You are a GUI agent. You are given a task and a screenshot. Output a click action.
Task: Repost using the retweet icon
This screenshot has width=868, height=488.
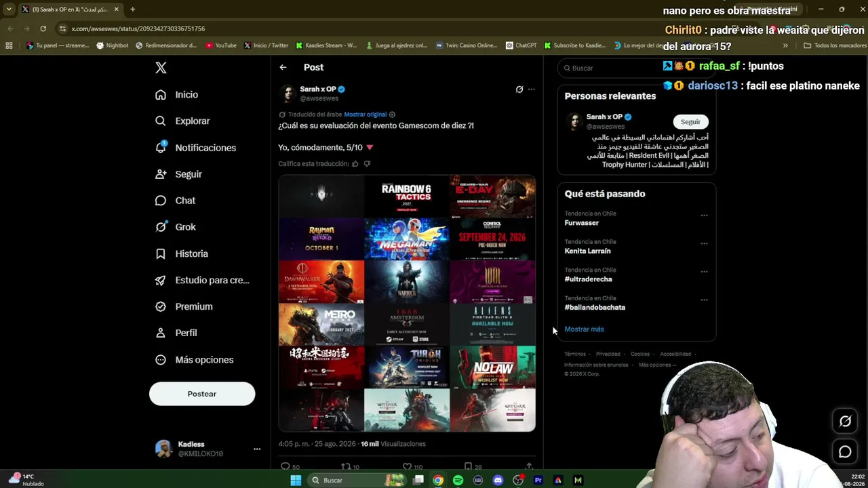(x=346, y=466)
